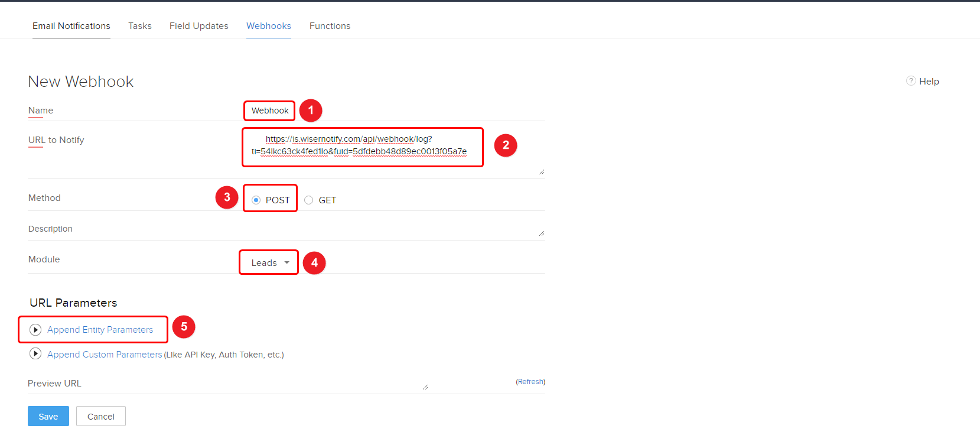Image resolution: width=980 pixels, height=445 pixels.
Task: Switch to the Email Notifications tab
Action: point(71,26)
